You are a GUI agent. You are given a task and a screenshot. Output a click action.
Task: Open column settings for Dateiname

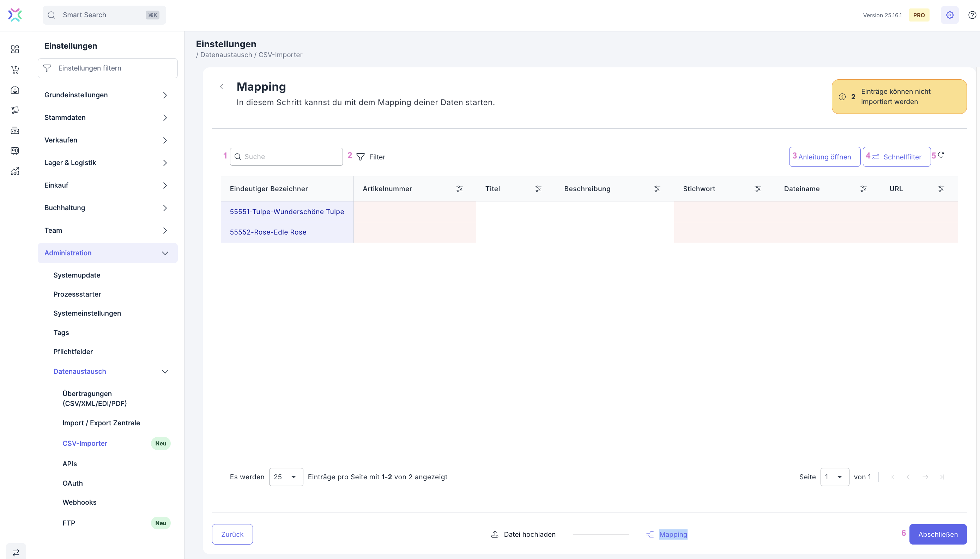click(x=863, y=189)
